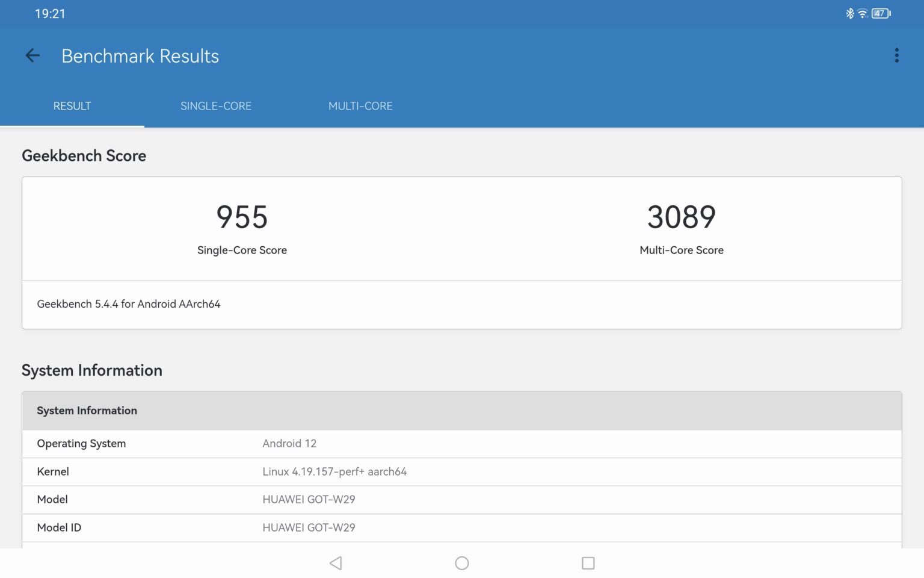
Task: Tap the Linux 4.19.157-perf+ aarch64 value
Action: coord(334,471)
